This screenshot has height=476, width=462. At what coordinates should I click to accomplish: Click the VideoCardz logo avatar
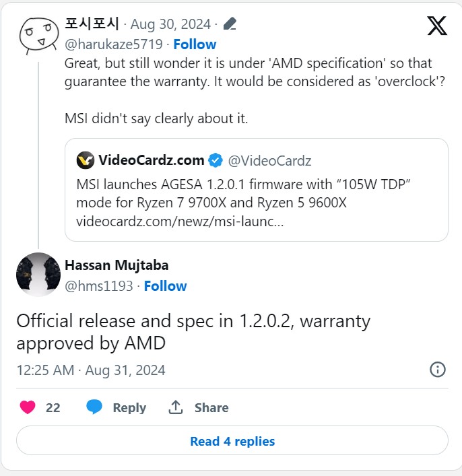coord(86,160)
